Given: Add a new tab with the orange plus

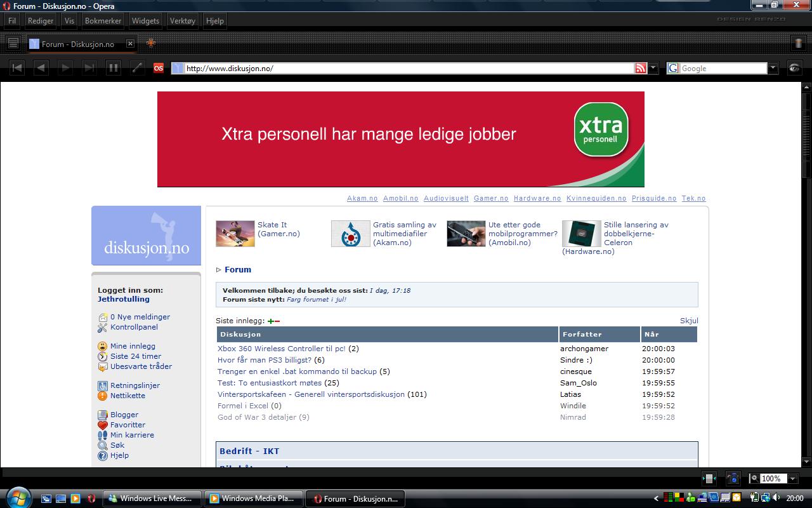Looking at the screenshot, I should coord(150,43).
